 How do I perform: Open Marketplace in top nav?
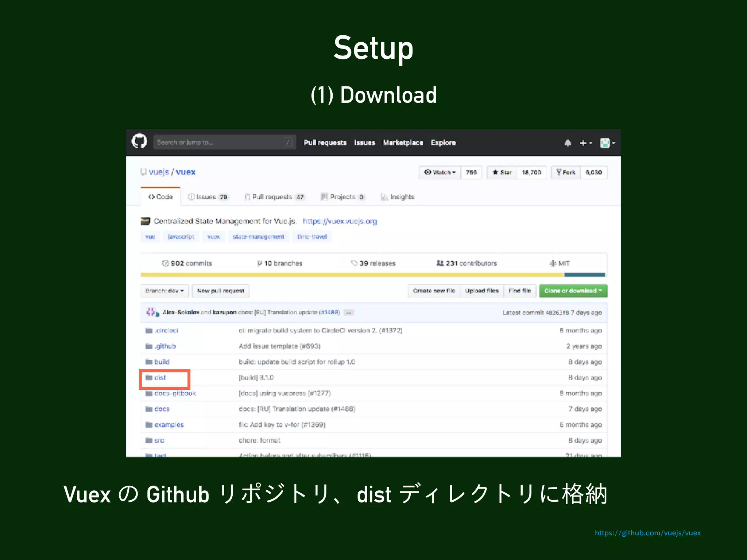tap(403, 143)
